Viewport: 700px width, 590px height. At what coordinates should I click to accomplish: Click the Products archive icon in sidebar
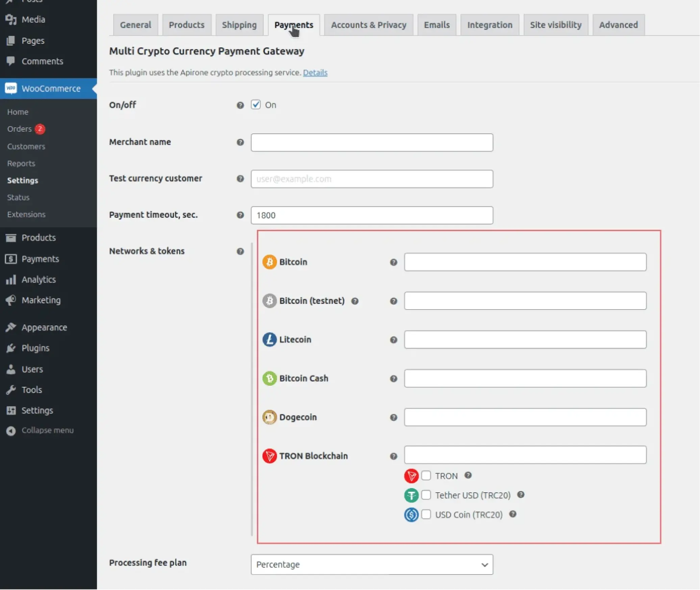tap(11, 238)
